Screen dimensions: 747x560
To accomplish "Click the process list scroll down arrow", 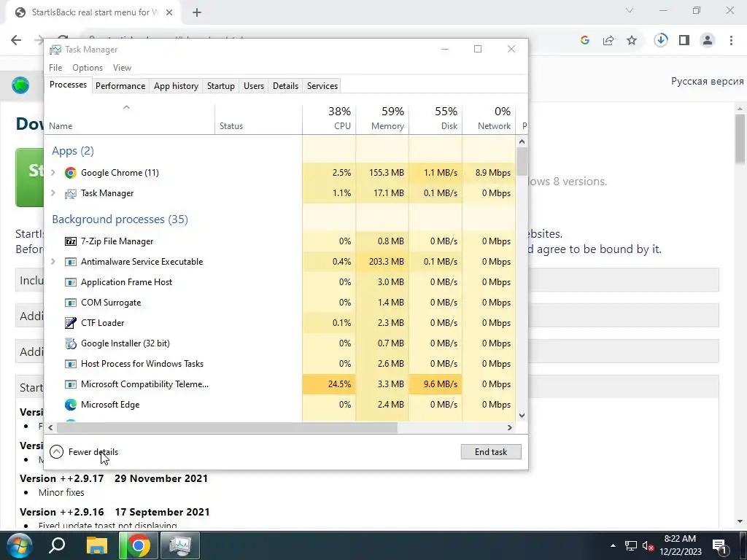I will [522, 415].
